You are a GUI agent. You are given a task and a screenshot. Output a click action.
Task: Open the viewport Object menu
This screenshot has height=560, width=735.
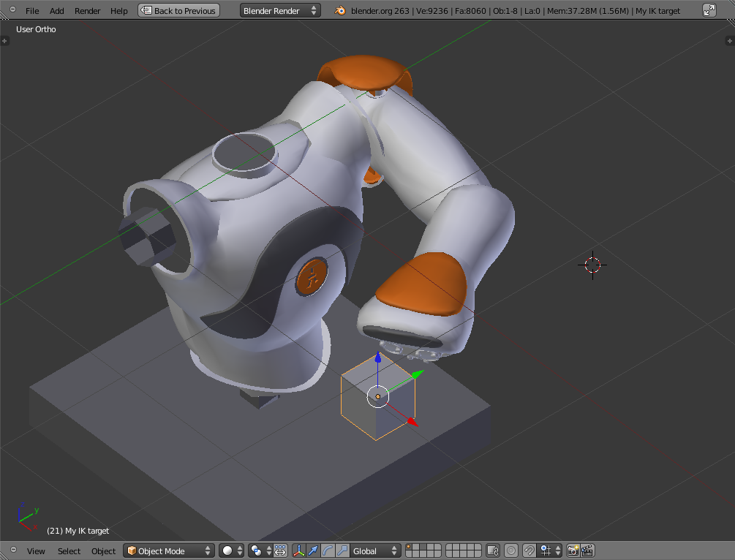(103, 551)
